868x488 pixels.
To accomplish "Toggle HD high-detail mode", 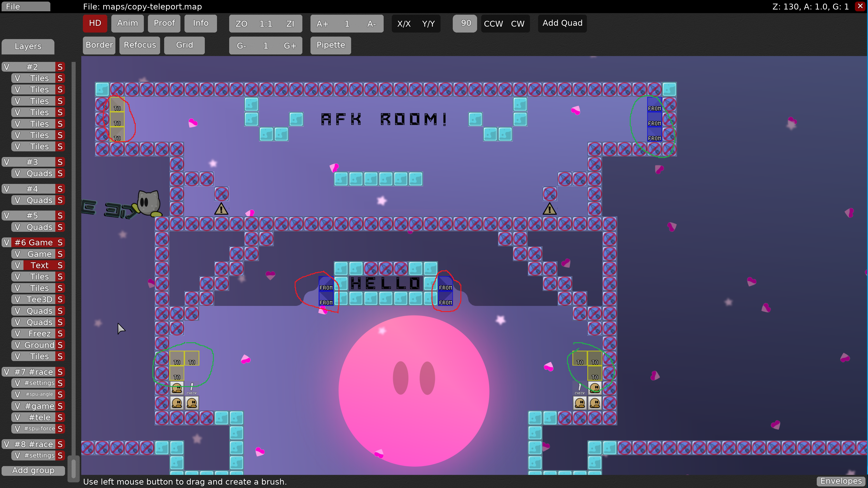I will click(x=95, y=23).
